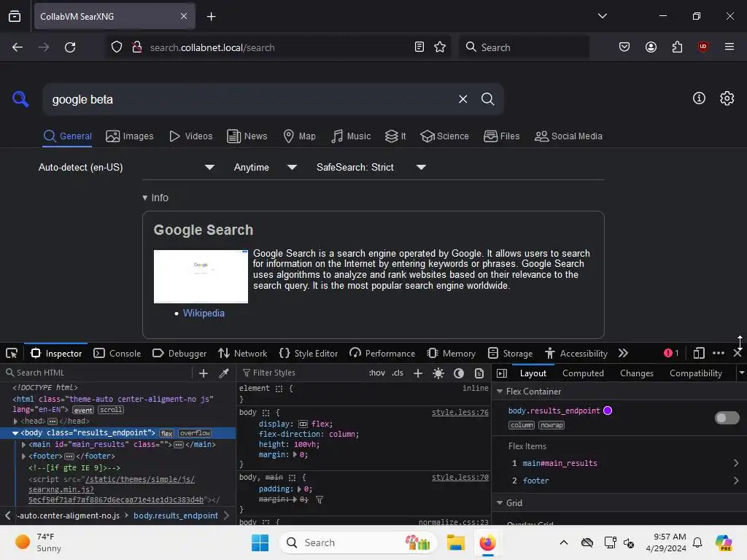The height and width of the screenshot is (560, 747).
Task: Click the event badge on the html element
Action: 83,410
